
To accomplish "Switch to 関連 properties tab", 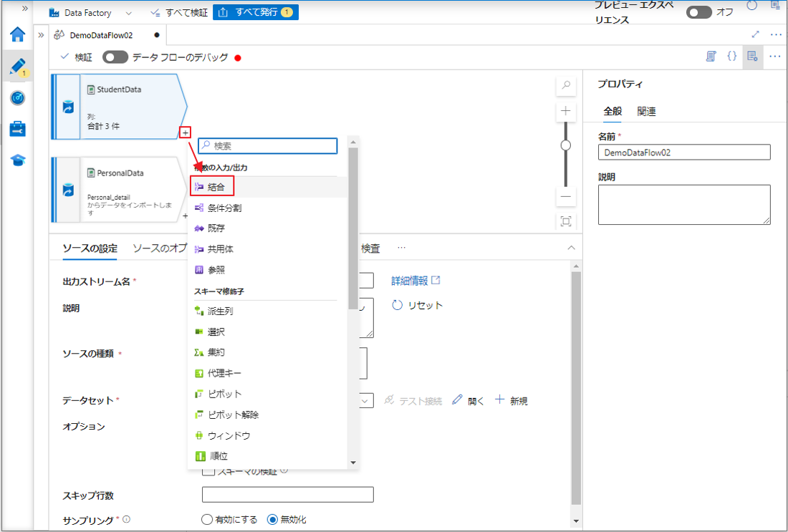I will pos(646,112).
